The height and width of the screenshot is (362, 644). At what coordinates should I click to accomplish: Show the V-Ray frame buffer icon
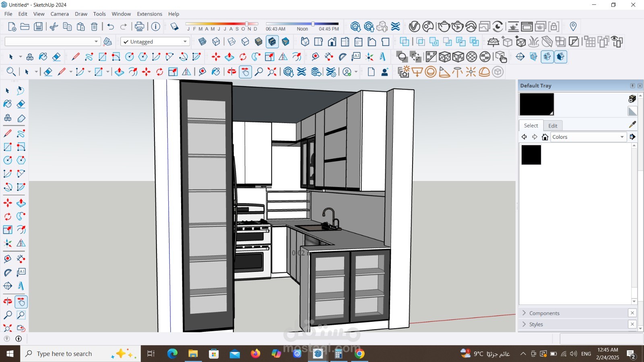(x=527, y=27)
